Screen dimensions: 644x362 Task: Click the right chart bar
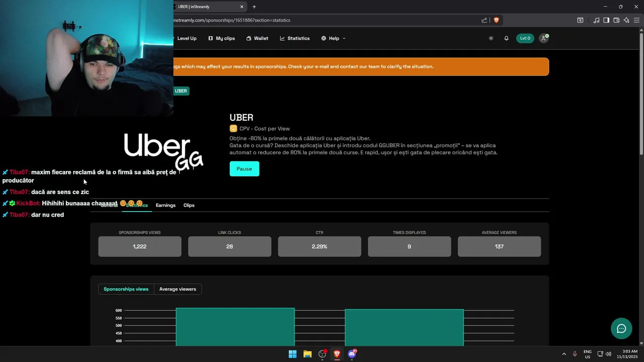pyautogui.click(x=404, y=327)
